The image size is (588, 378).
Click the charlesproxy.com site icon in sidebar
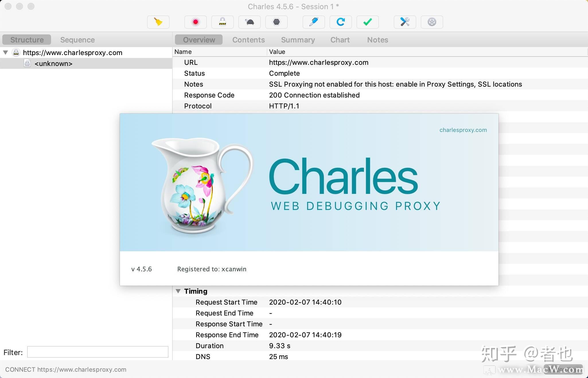(16, 52)
